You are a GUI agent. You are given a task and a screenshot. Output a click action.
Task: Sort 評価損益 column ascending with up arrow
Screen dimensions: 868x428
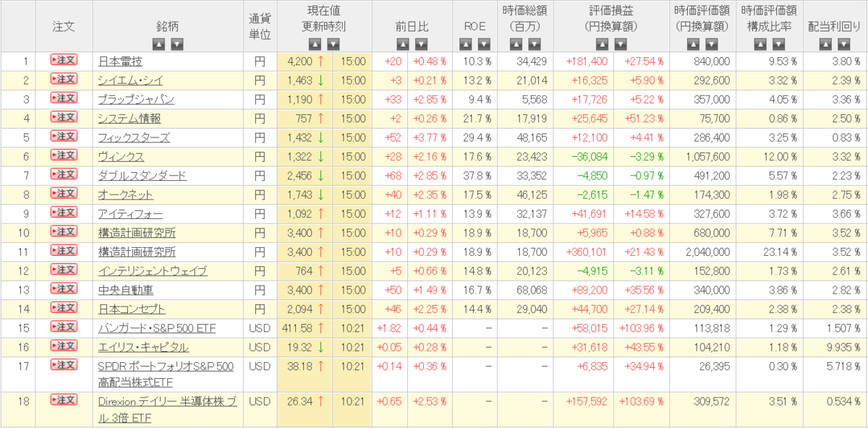click(603, 44)
